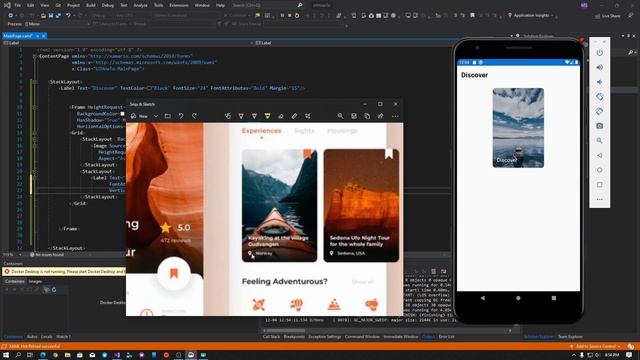The image size is (640, 360).
Task: Tap the Android back navigation button on the phone
Action: pyautogui.click(x=483, y=298)
